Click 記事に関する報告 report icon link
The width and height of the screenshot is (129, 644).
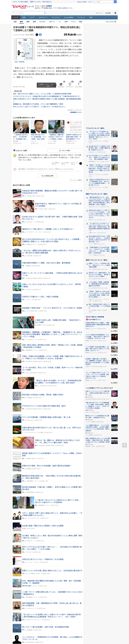pos(19,87)
